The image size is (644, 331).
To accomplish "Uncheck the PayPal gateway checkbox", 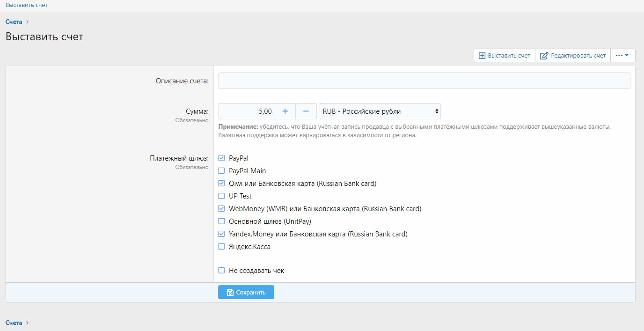I will [x=222, y=158].
